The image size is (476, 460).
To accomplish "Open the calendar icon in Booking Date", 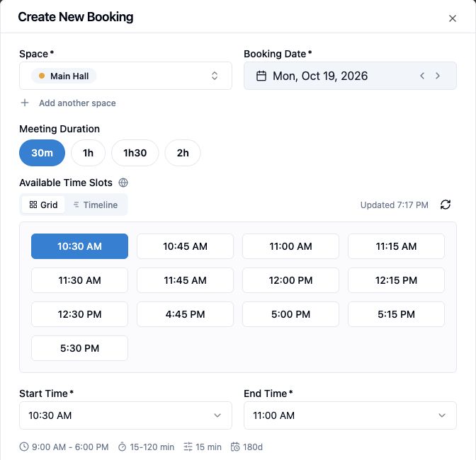I will click(x=261, y=76).
